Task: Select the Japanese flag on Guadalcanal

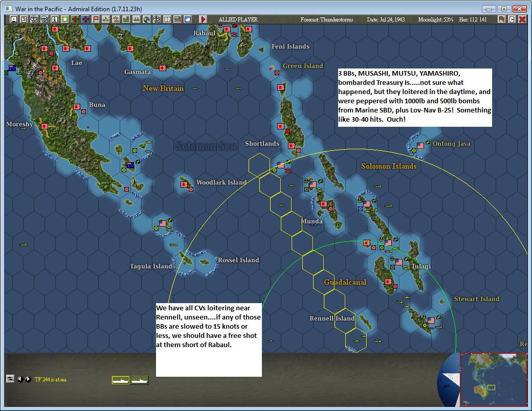Action: [x=388, y=282]
